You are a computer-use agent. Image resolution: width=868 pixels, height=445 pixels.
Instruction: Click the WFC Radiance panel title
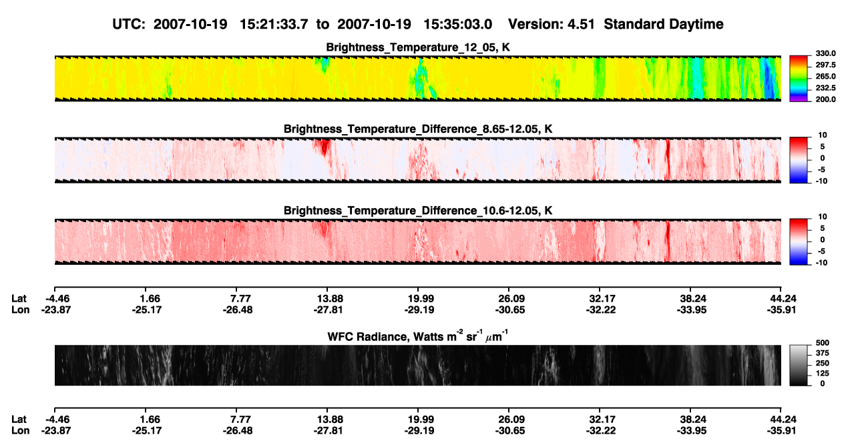[418, 335]
